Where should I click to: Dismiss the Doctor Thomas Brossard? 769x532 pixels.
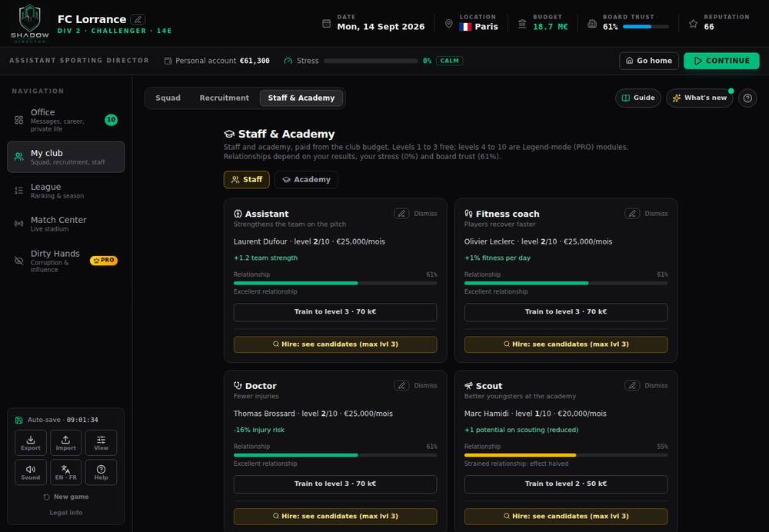425,386
